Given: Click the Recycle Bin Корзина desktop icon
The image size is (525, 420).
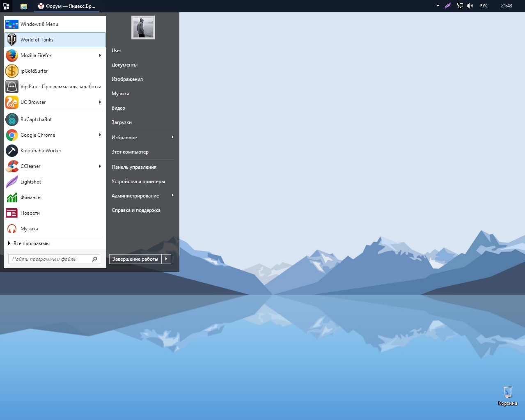Looking at the screenshot, I should click(x=508, y=393).
